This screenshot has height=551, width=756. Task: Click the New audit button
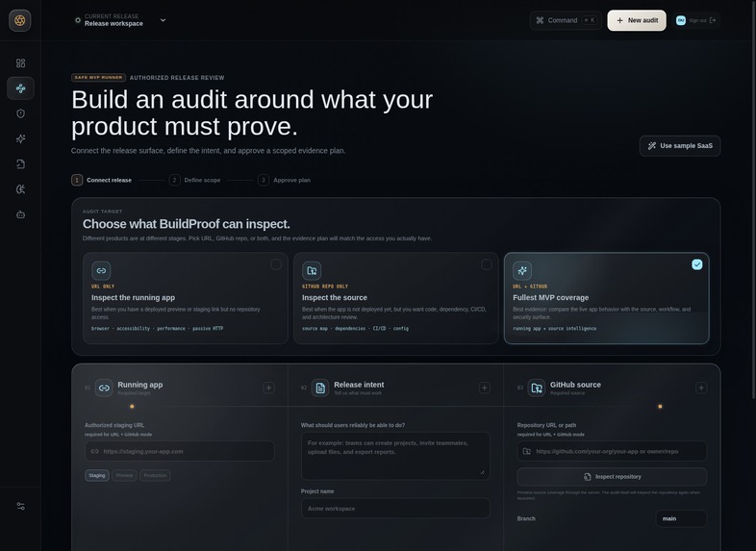[x=637, y=20]
